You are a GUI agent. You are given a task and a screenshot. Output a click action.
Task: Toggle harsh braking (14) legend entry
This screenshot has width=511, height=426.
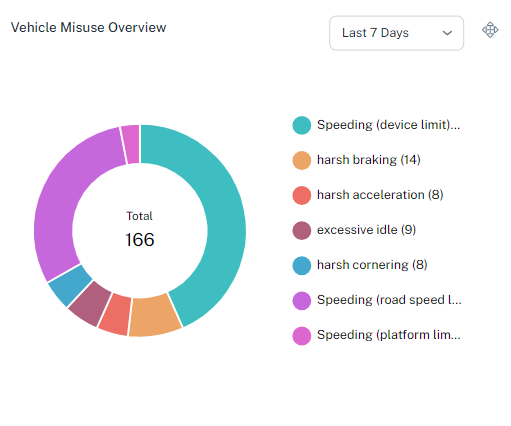click(356, 160)
